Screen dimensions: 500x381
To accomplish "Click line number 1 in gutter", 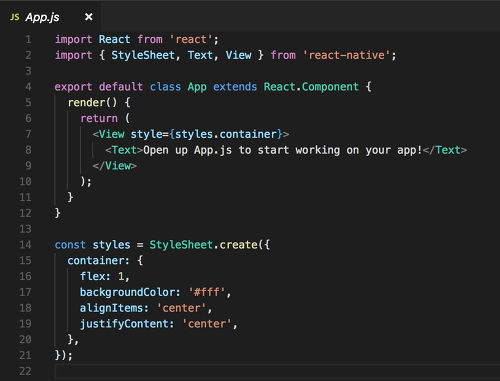I will pyautogui.click(x=28, y=39).
